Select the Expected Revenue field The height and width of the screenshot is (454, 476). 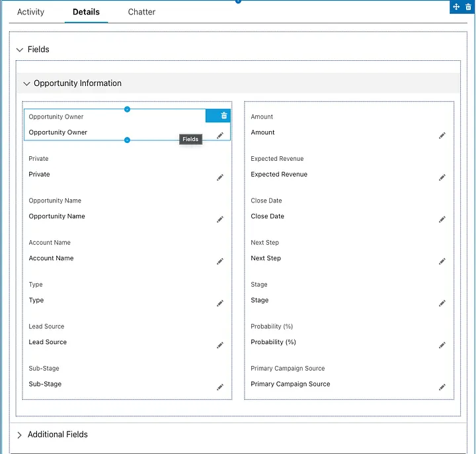[x=349, y=167]
